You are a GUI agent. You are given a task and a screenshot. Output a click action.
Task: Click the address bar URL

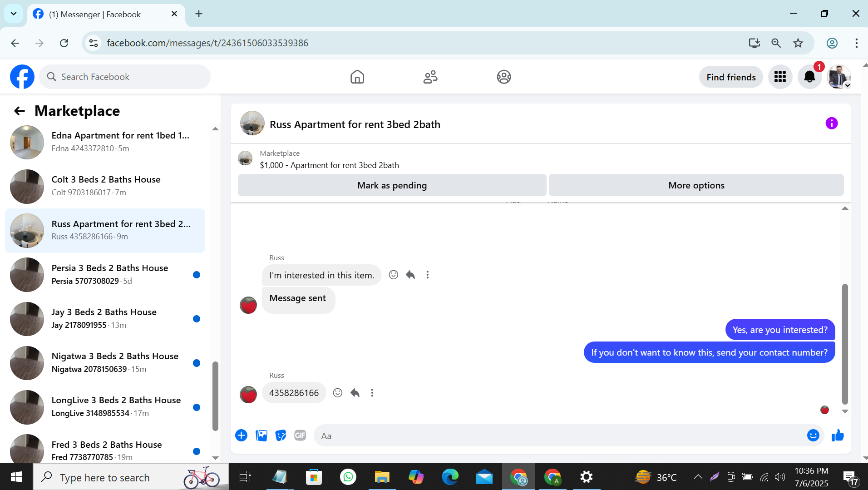coord(207,43)
